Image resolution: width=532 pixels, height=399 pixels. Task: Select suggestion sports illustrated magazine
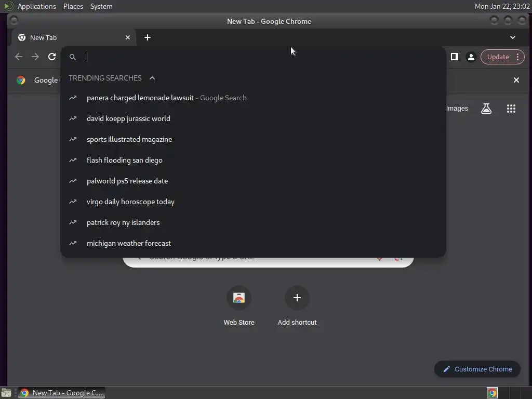click(x=253, y=139)
